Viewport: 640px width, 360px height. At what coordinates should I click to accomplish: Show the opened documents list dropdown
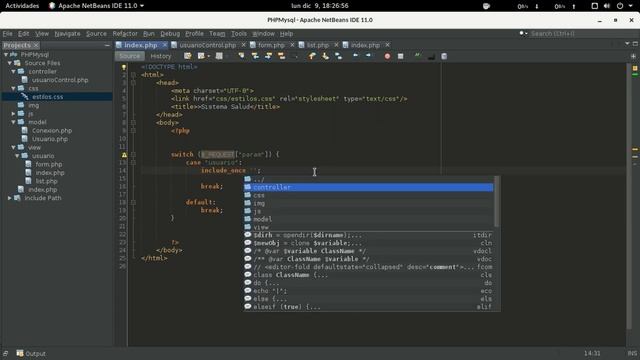pos(627,44)
